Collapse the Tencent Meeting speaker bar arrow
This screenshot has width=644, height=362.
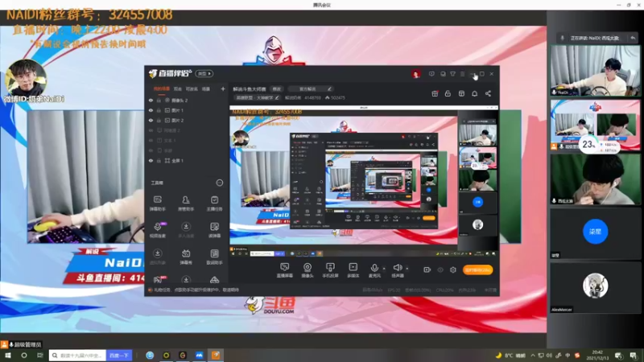(633, 38)
